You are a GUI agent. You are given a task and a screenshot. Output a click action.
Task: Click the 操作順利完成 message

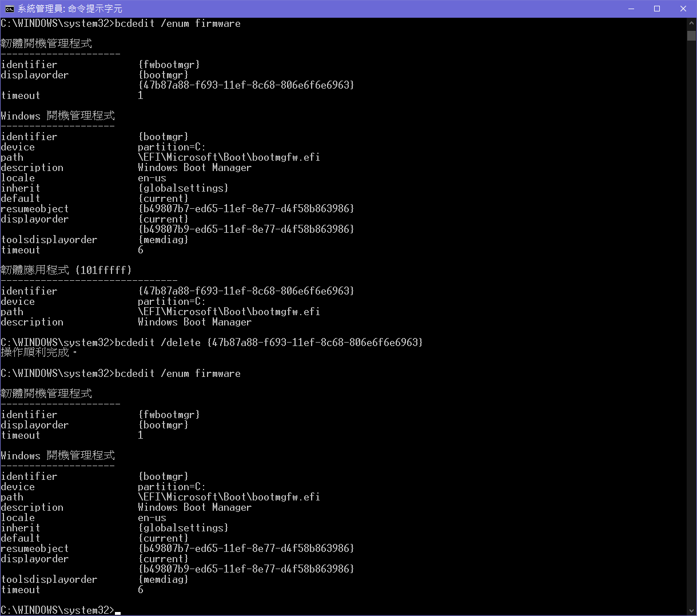click(x=38, y=352)
